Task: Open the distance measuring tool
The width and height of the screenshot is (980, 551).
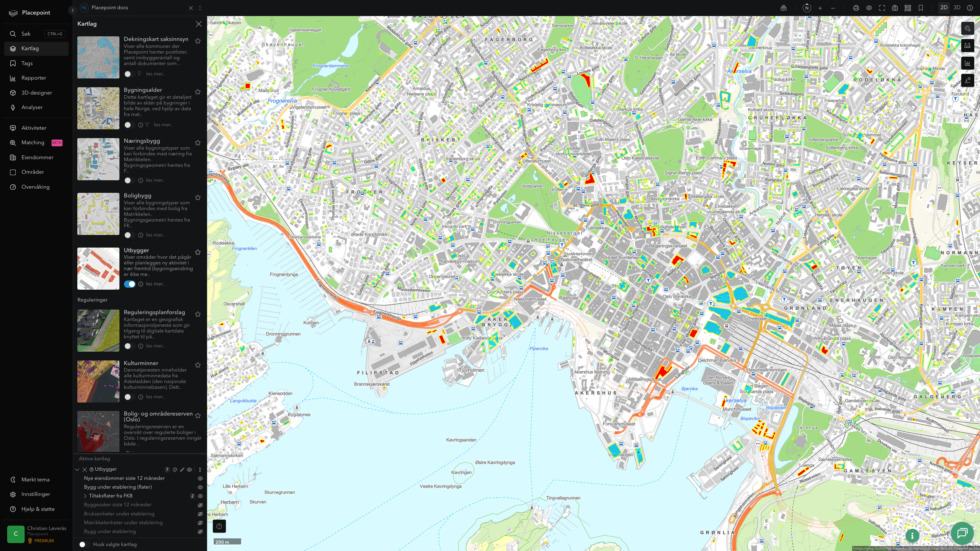Action: (967, 46)
